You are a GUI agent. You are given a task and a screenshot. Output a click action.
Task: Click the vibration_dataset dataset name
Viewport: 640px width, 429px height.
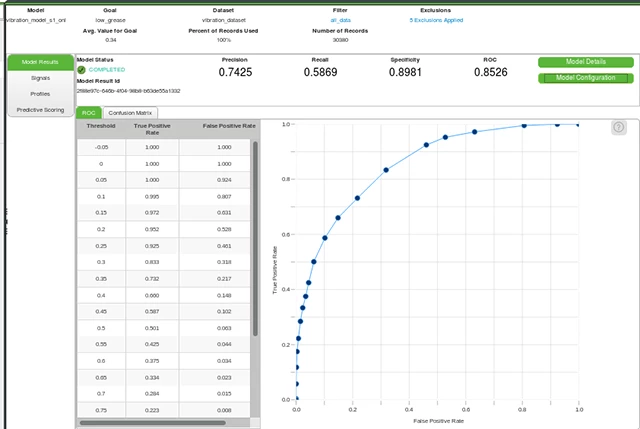point(224,20)
